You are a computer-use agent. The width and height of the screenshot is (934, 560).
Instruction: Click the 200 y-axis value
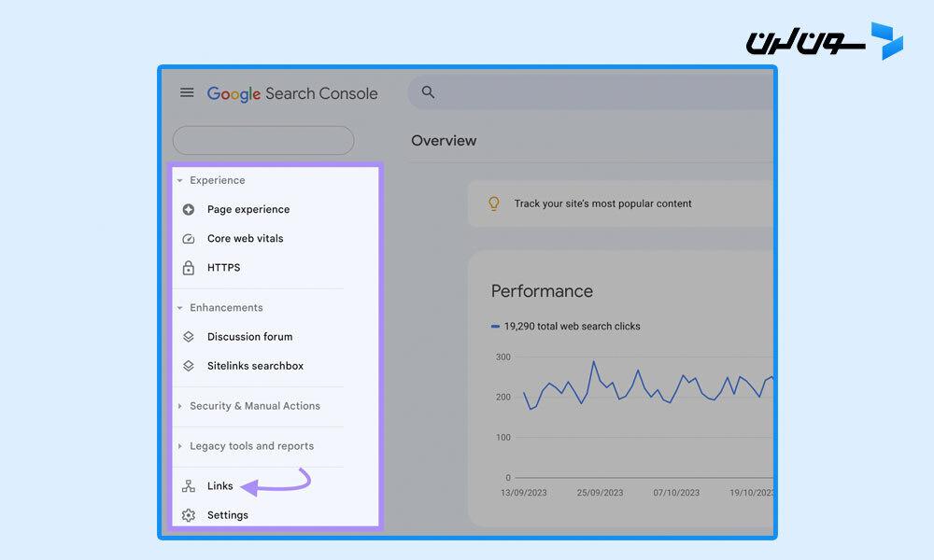pos(503,397)
